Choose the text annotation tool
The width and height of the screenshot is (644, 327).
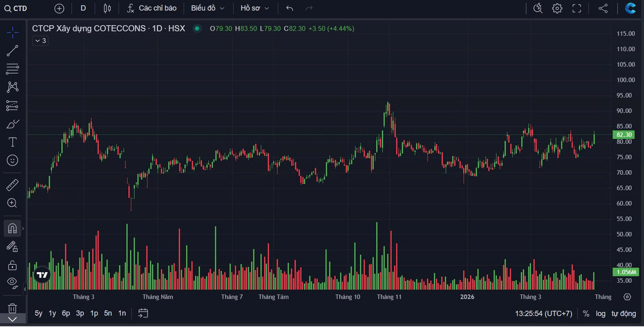point(13,142)
